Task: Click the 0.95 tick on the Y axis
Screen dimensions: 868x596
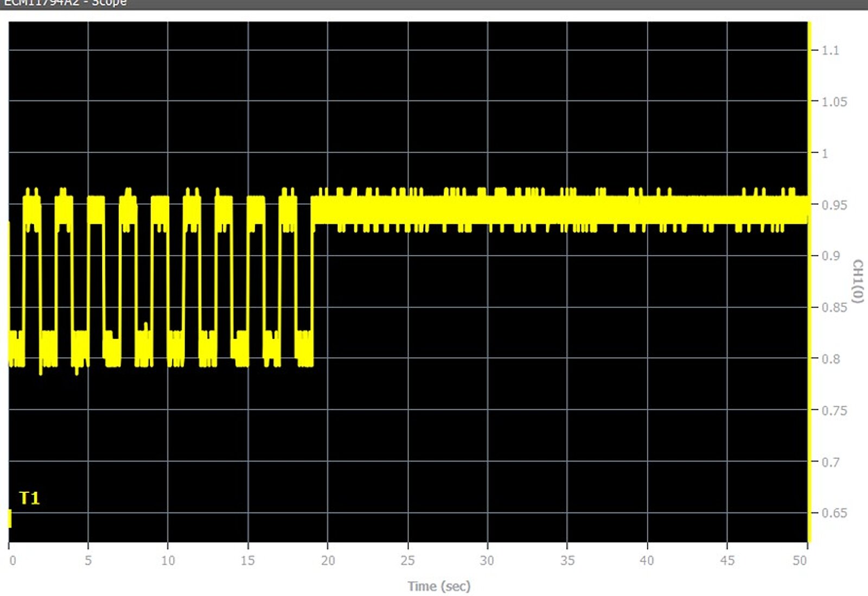Action: [x=834, y=205]
